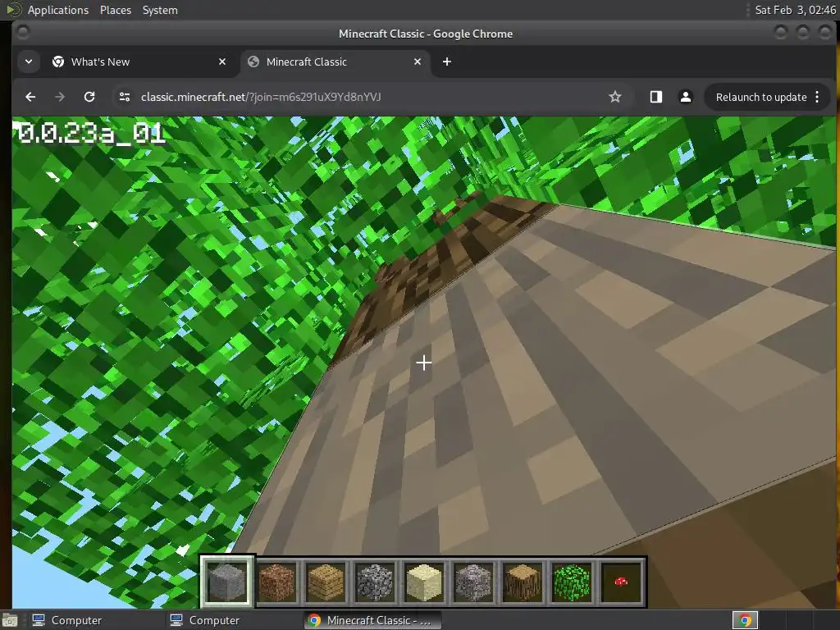Open Chrome's three-dot menu
840x630 pixels.
click(817, 97)
